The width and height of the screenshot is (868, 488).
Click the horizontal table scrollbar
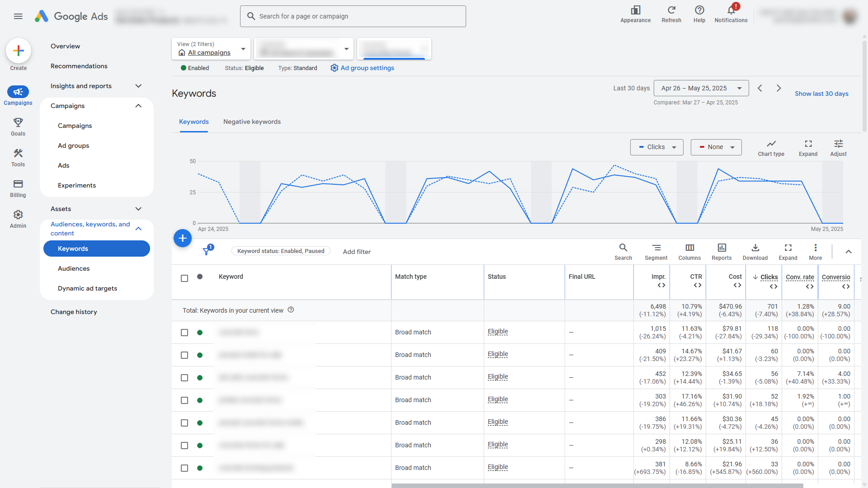pyautogui.click(x=597, y=486)
